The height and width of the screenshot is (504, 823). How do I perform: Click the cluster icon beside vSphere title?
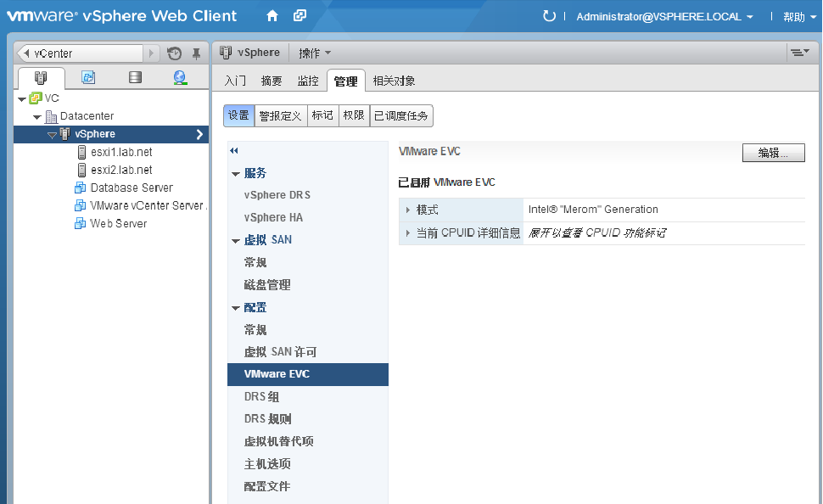[x=226, y=53]
